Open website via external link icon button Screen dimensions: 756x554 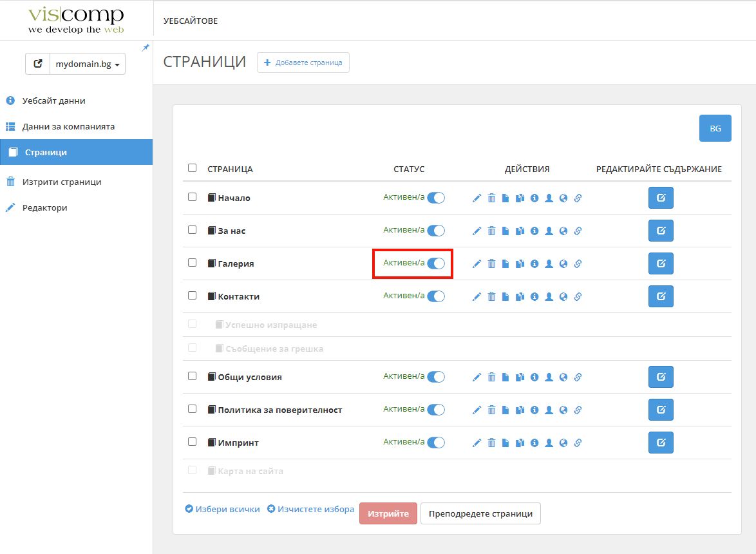pos(38,64)
